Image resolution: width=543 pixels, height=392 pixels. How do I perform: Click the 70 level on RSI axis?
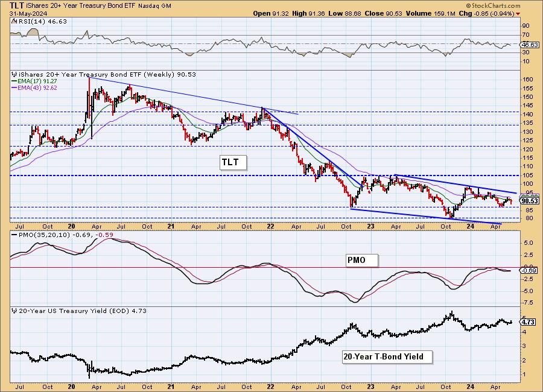click(x=526, y=34)
